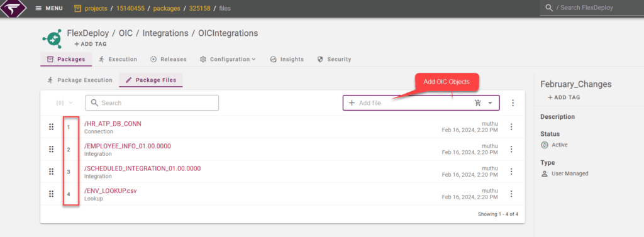Click the Configuration tab gear icon
This screenshot has height=237, width=644.
[x=203, y=59]
